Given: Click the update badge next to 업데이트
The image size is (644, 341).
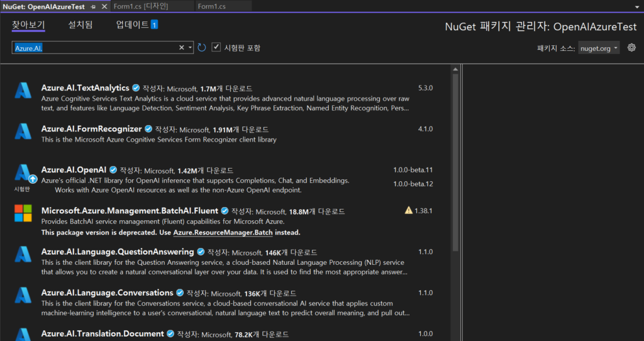Looking at the screenshot, I should click(154, 25).
